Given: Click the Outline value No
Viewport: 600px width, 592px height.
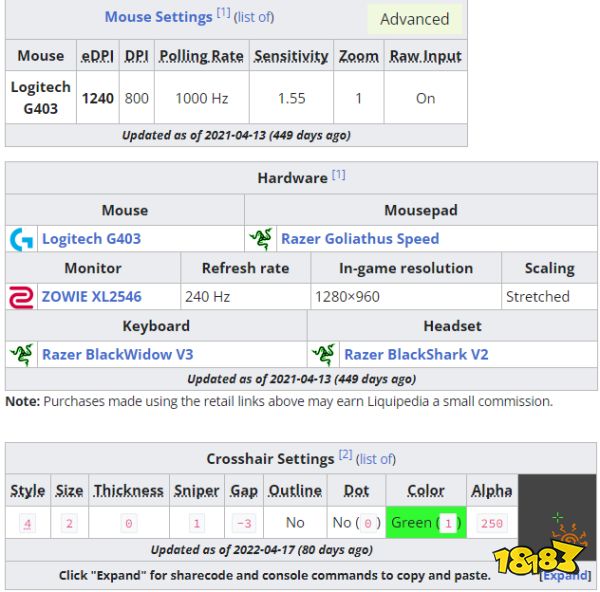Looking at the screenshot, I should pyautogui.click(x=295, y=523).
